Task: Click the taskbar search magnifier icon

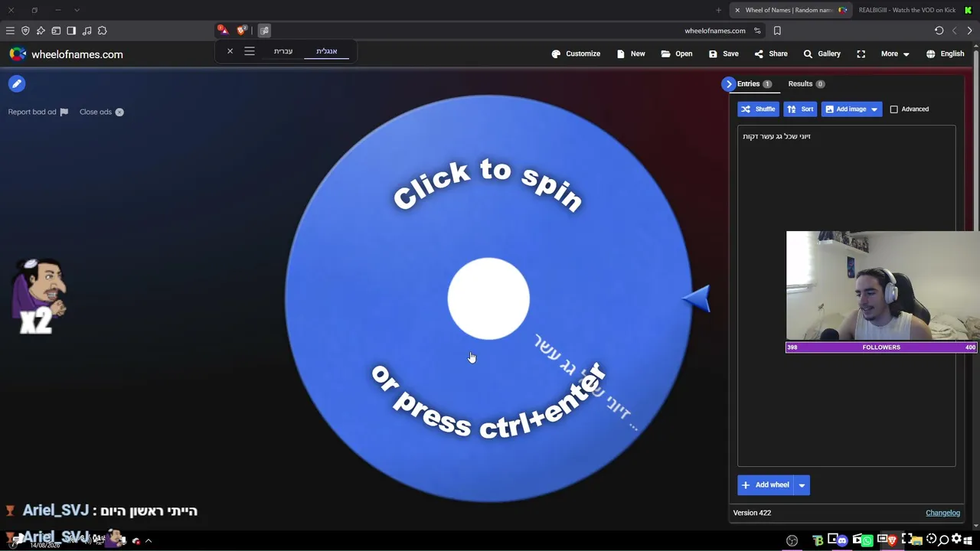Action: [944, 540]
